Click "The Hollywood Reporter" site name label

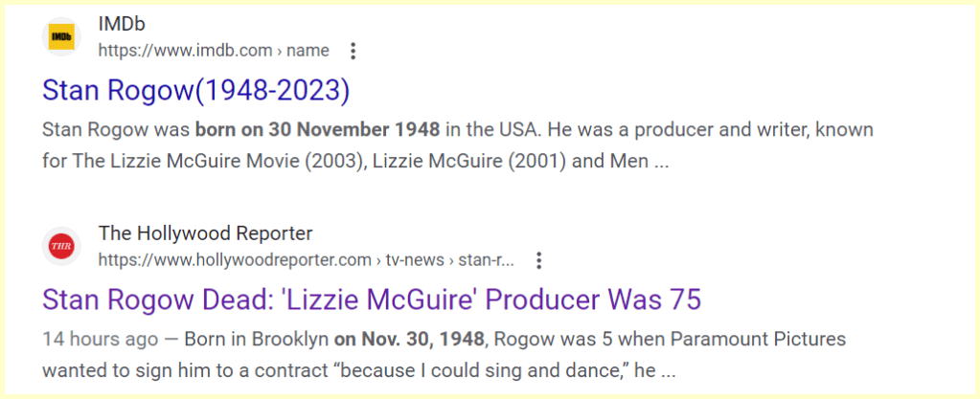[205, 233]
